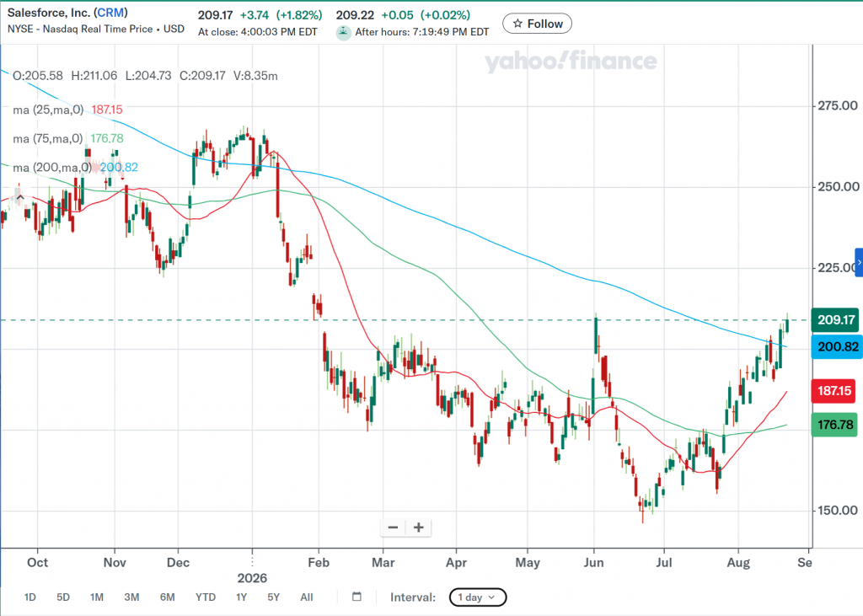Click the ma (200,ma,0) indicator label
The height and width of the screenshot is (616, 863).
[52, 168]
